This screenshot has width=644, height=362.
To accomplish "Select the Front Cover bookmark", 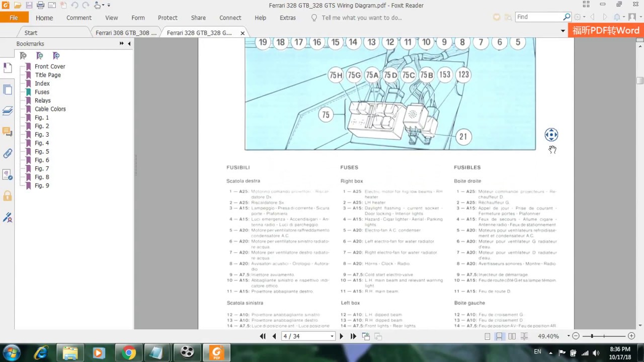I will pos(50,66).
